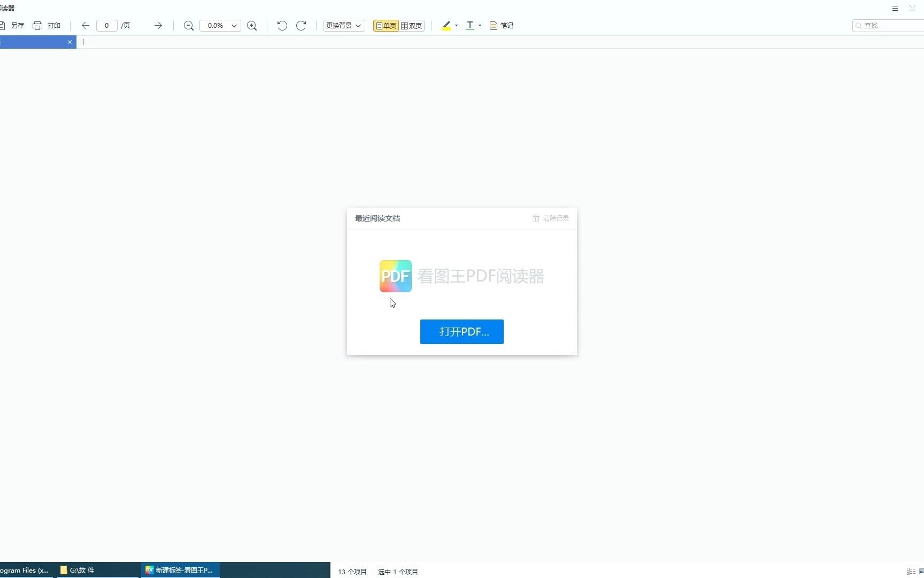The image size is (924, 578).
Task: Click the 另存 save-as button
Action: 12,26
